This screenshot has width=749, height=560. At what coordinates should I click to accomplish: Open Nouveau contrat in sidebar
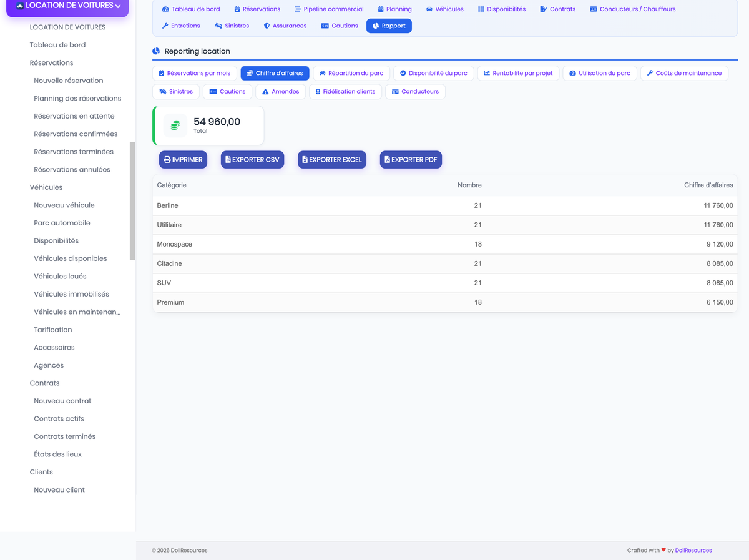pos(62,401)
